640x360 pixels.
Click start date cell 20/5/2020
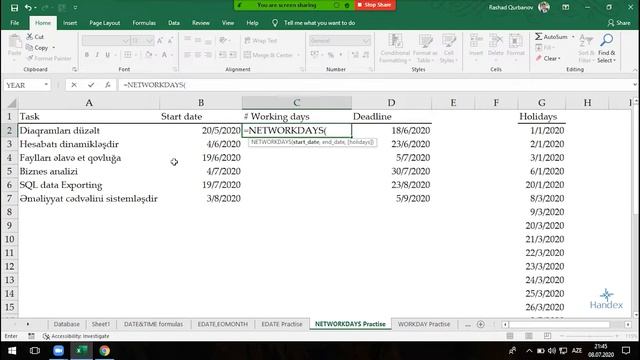201,131
